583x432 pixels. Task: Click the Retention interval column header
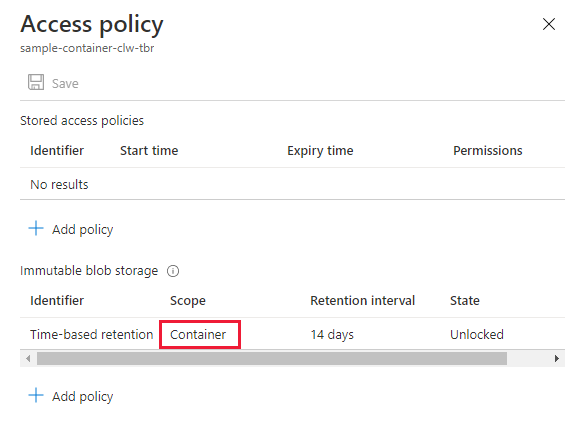363,300
